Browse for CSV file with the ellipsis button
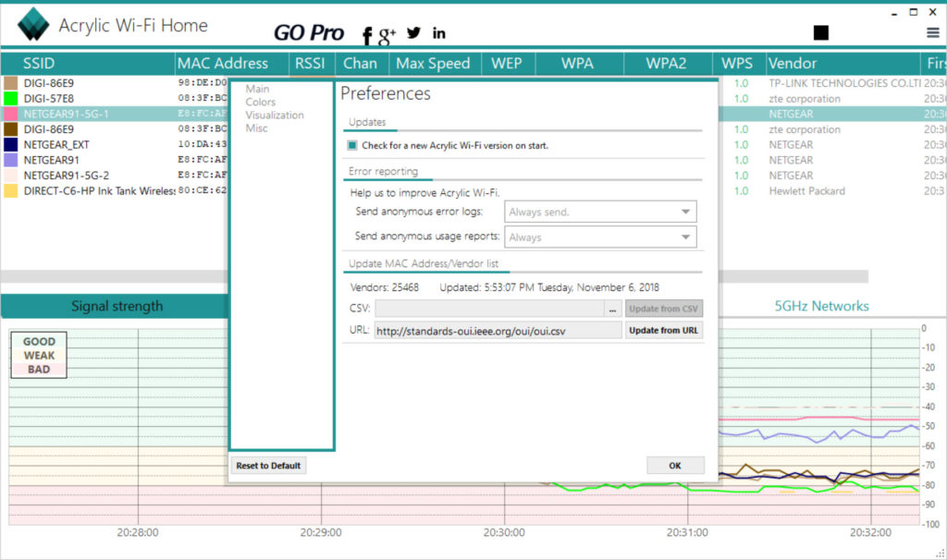The image size is (947, 560). coord(612,309)
